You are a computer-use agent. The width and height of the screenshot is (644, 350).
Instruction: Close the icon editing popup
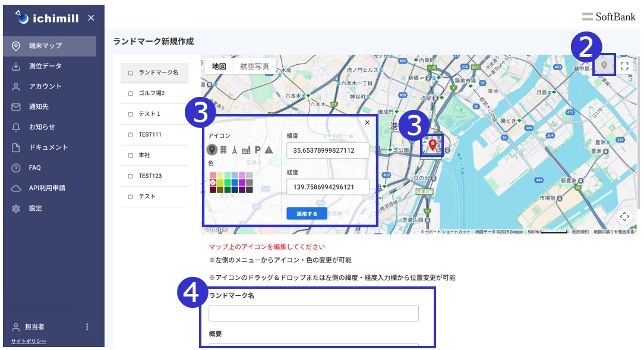[x=367, y=122]
